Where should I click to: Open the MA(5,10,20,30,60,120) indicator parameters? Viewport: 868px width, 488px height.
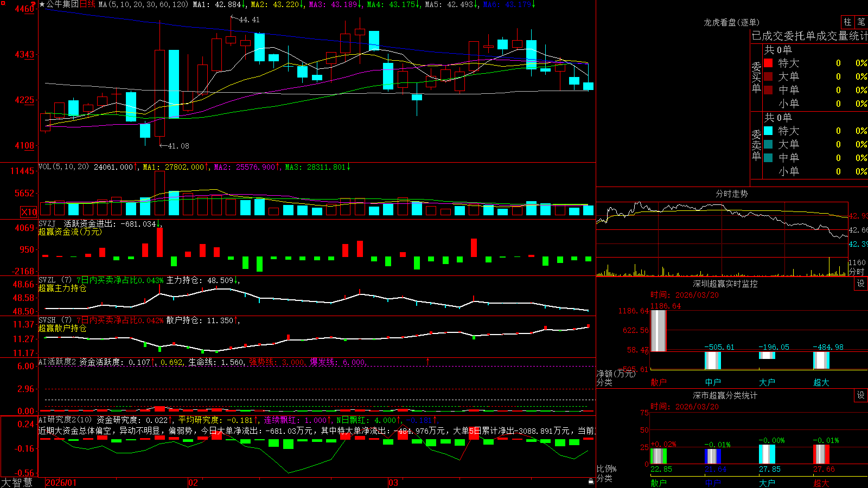143,4
